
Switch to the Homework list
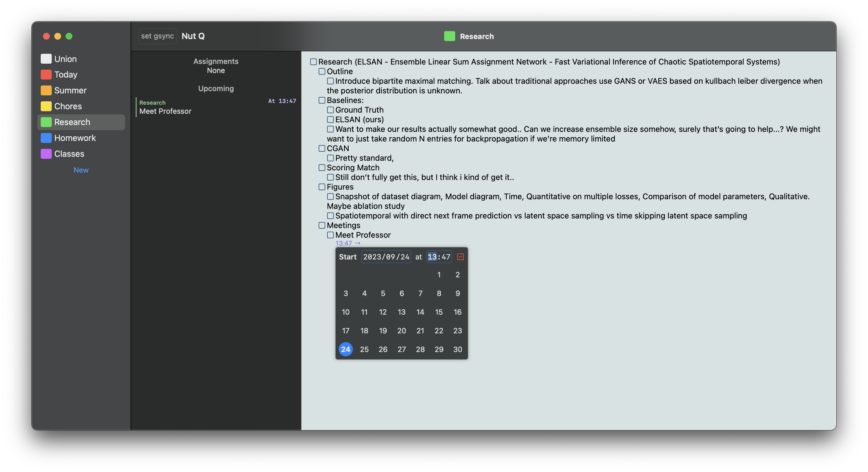click(75, 138)
